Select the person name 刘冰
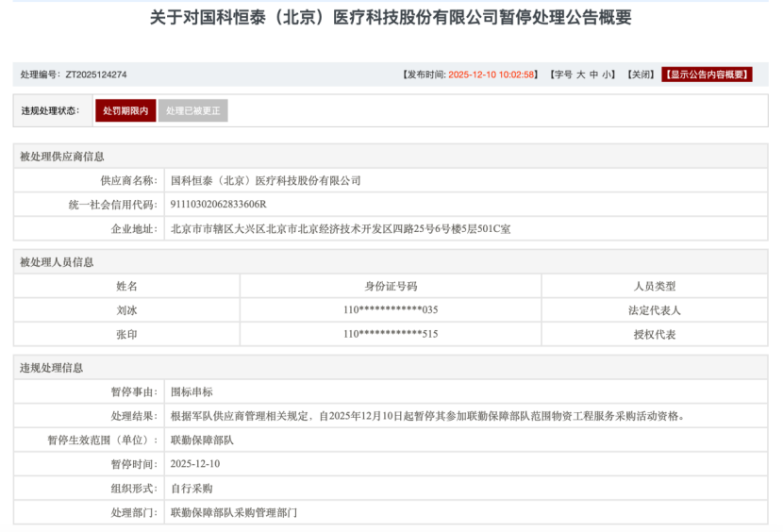 click(x=126, y=309)
